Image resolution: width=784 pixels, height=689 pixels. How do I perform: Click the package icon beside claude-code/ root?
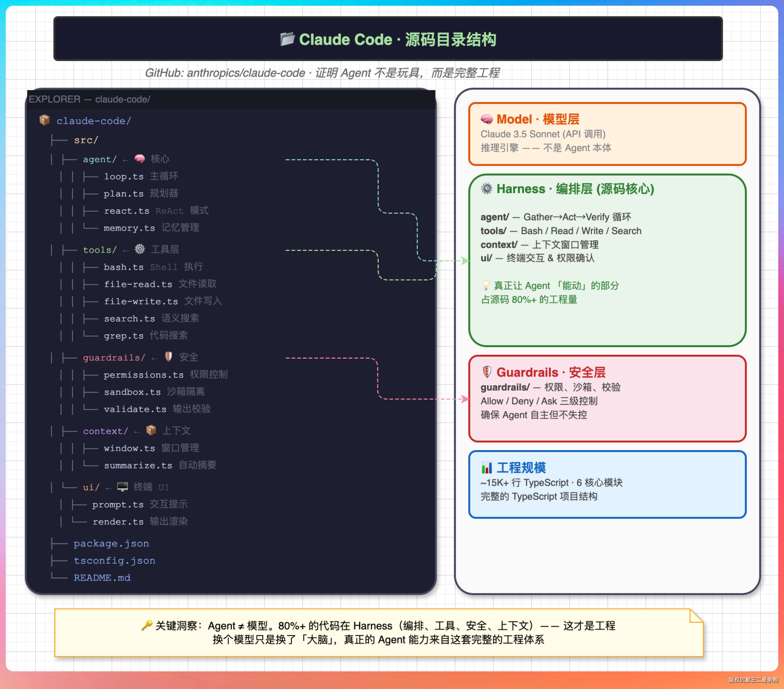pyautogui.click(x=45, y=120)
